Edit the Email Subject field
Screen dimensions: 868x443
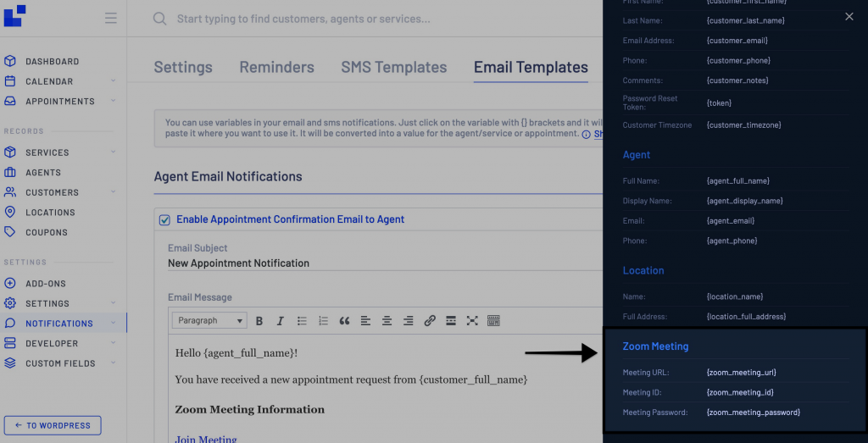pyautogui.click(x=385, y=263)
